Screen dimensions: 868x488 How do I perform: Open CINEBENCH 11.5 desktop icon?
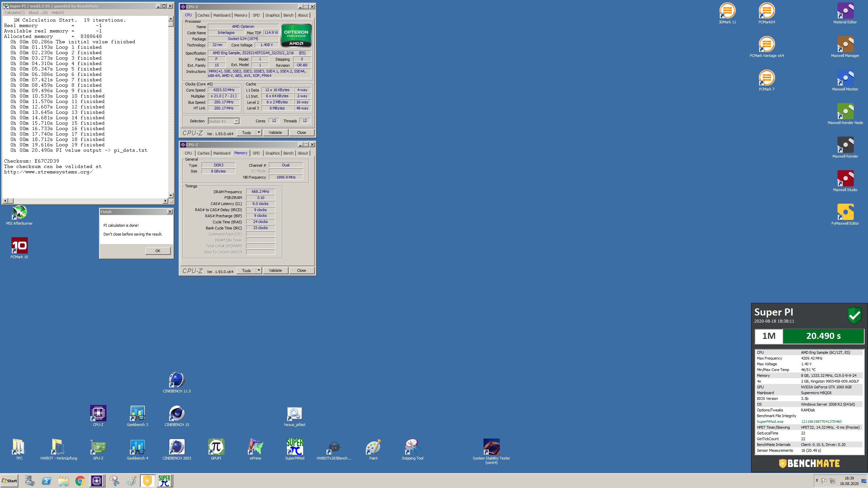coord(177,383)
